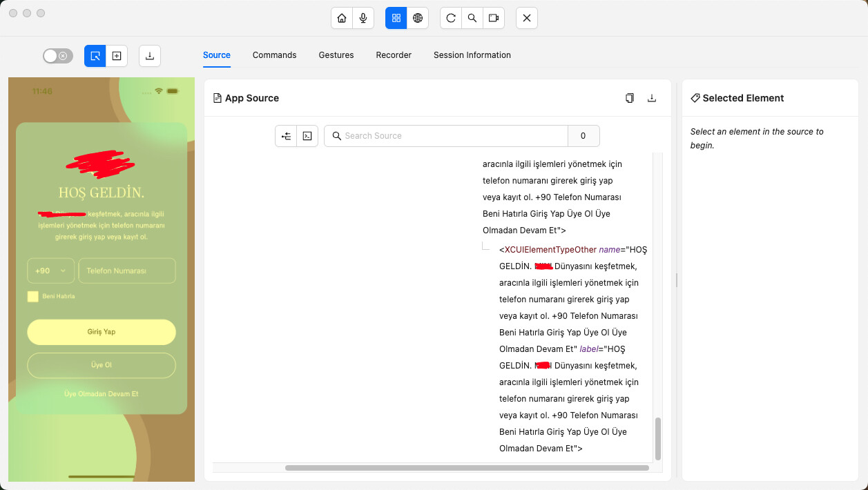Toggle the switch above the device screenshot
868x490 pixels.
click(58, 56)
